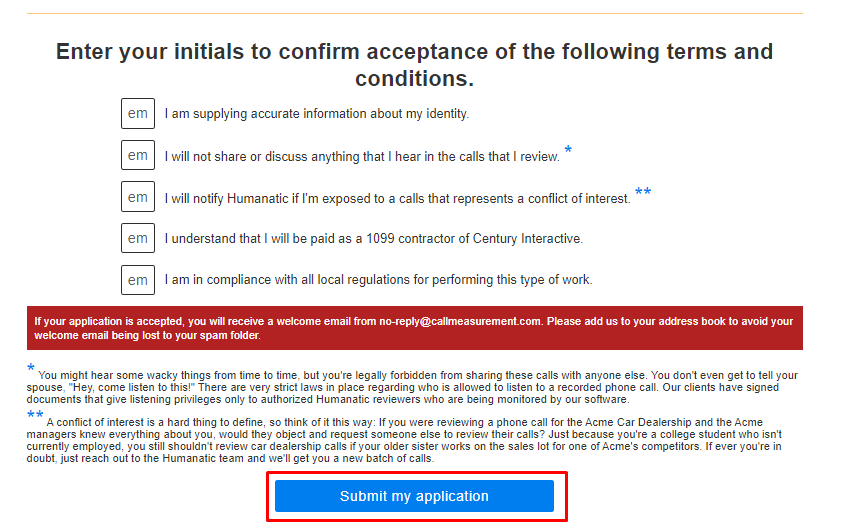Click initials field for 1099 contractor statement
The image size is (847, 530).
pyautogui.click(x=138, y=238)
